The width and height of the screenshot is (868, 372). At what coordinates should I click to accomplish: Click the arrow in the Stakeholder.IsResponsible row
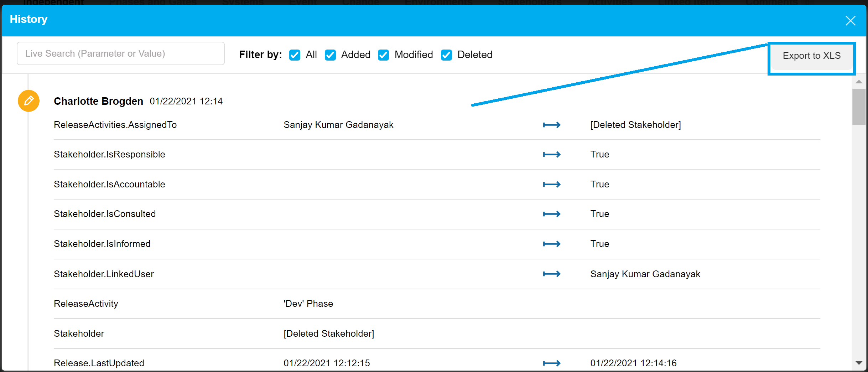pos(551,155)
